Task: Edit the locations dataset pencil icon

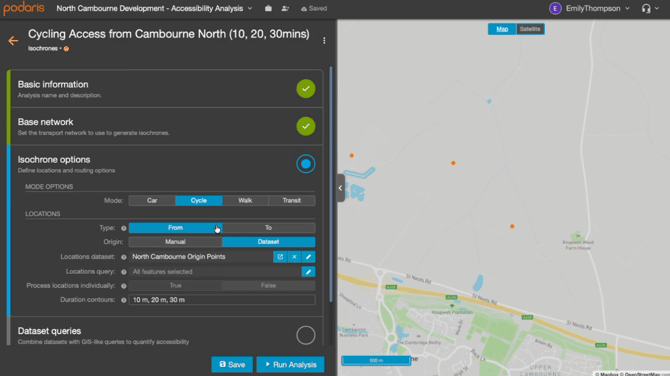Action: 309,257
